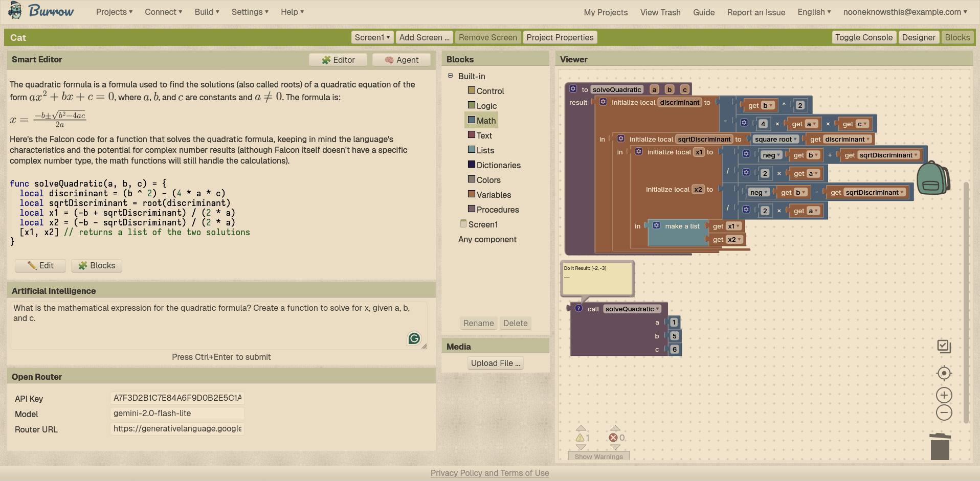Open the Screen1 dropdown
Screen dimensions: 980x481
372,37
